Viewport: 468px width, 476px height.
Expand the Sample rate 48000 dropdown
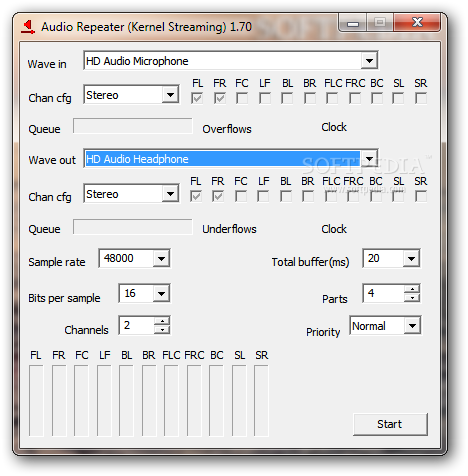(161, 258)
